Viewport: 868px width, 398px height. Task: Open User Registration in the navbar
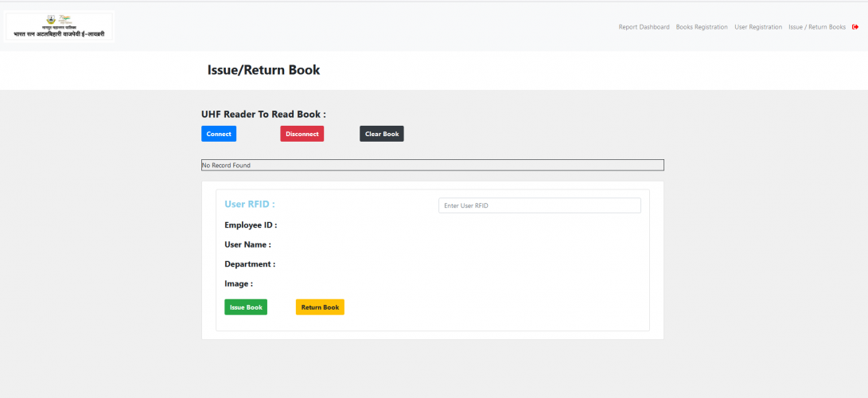758,27
